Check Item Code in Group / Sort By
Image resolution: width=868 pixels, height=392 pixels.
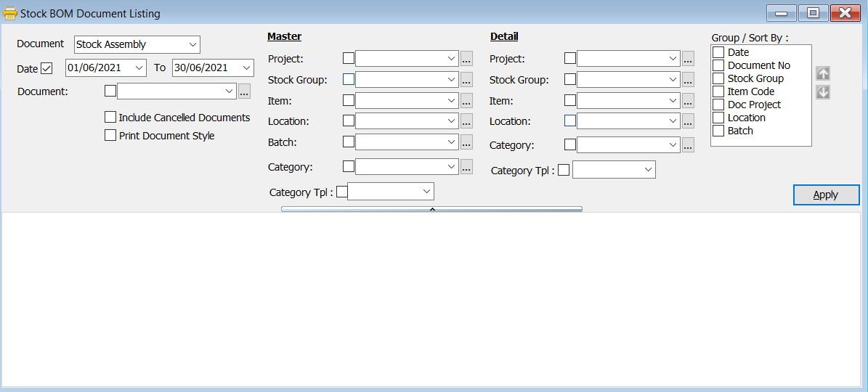tap(718, 91)
